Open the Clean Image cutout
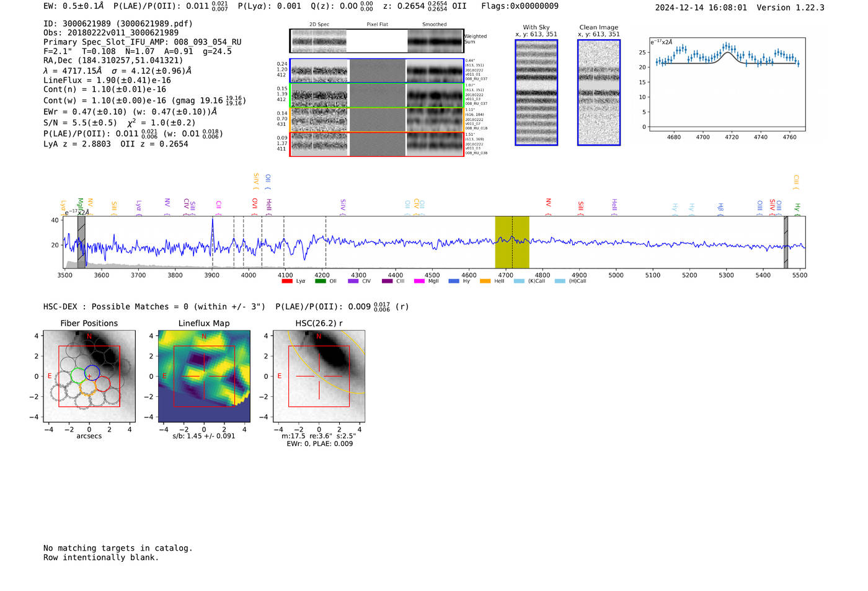The height and width of the screenshot is (591, 868). [x=599, y=92]
